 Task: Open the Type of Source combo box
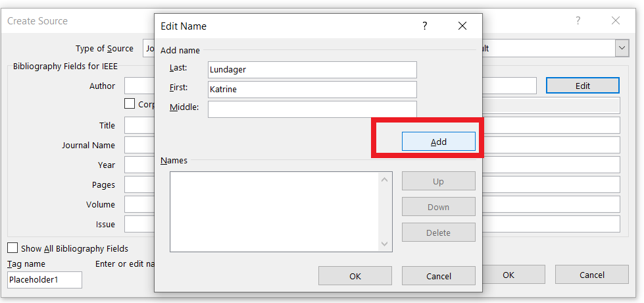[x=149, y=48]
